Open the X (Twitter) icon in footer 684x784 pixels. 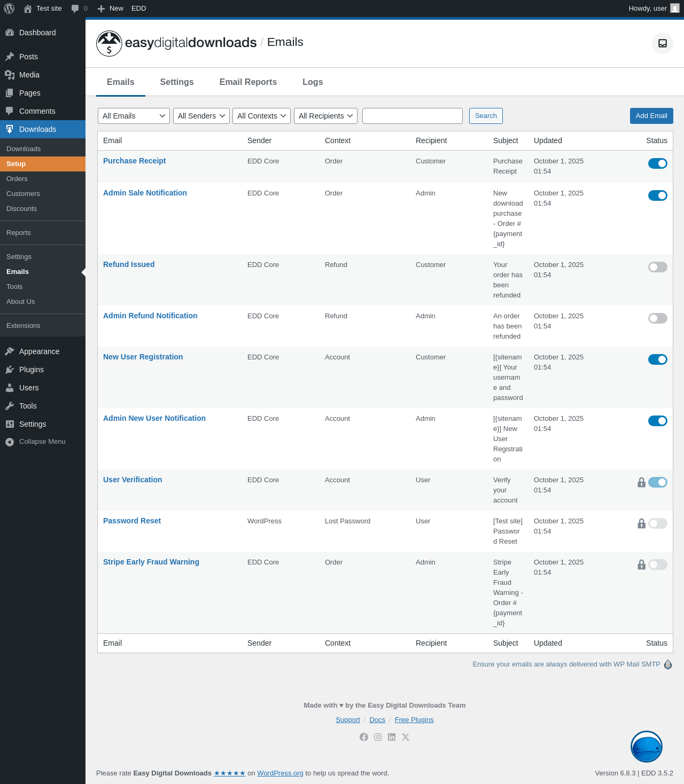coord(406,737)
